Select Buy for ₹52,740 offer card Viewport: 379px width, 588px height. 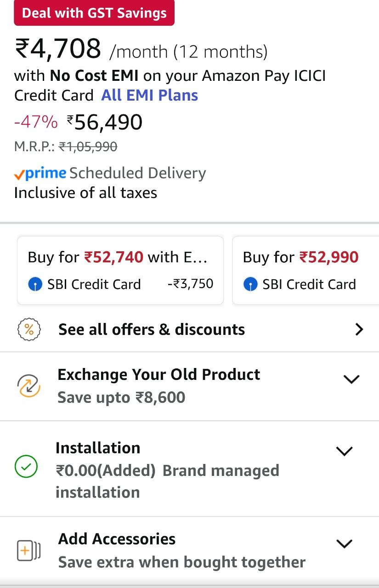coord(120,270)
